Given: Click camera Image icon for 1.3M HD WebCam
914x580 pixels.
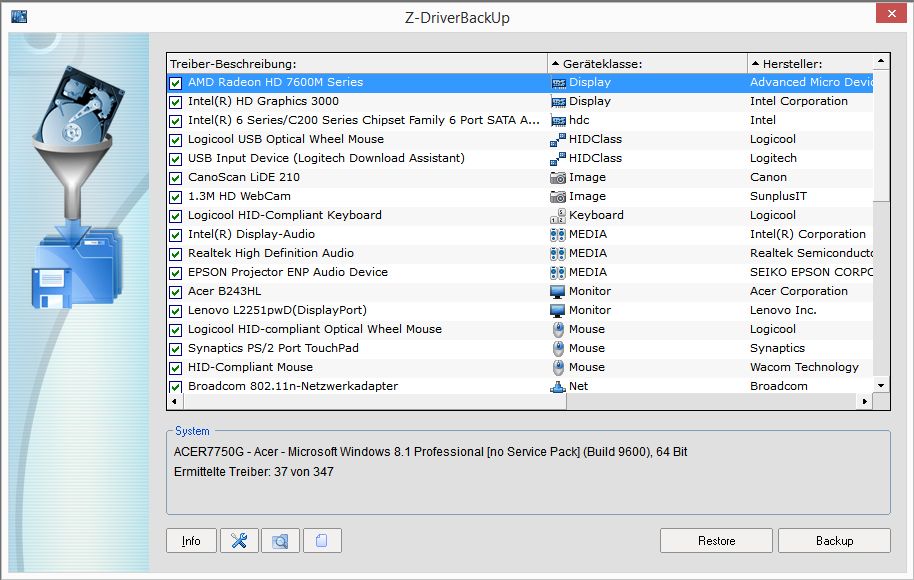Looking at the screenshot, I should coord(558,197).
